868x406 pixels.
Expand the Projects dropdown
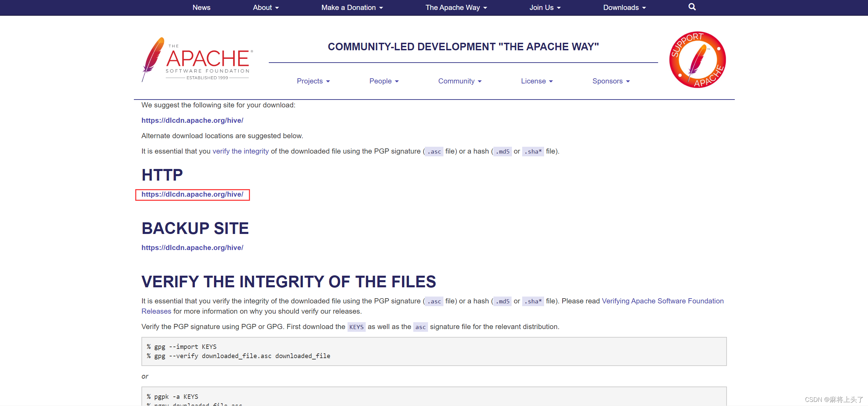click(x=313, y=81)
